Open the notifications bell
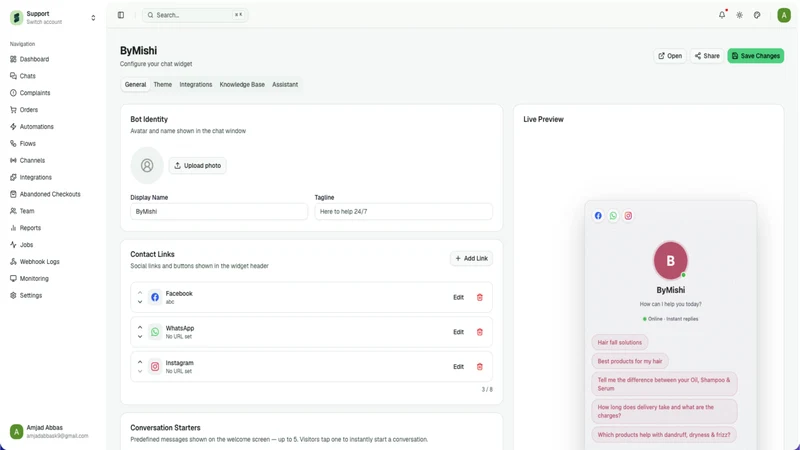Viewport: 800px width, 450px height. pos(722,15)
